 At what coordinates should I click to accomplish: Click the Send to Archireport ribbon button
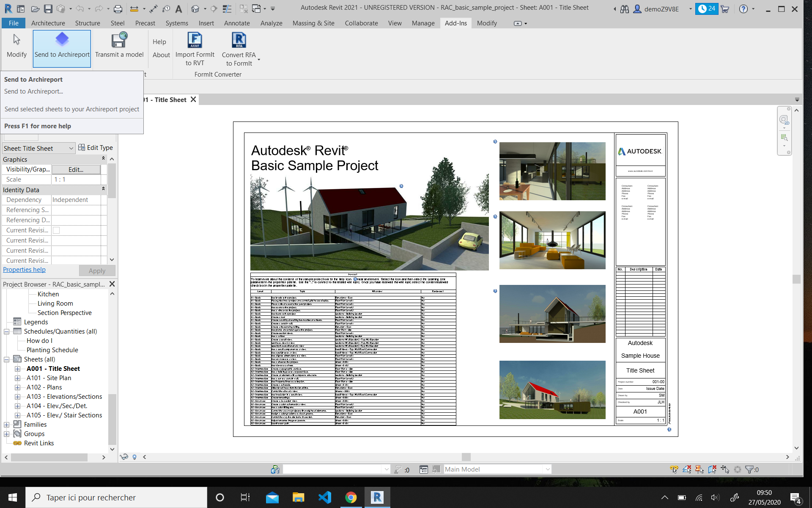[x=62, y=47]
